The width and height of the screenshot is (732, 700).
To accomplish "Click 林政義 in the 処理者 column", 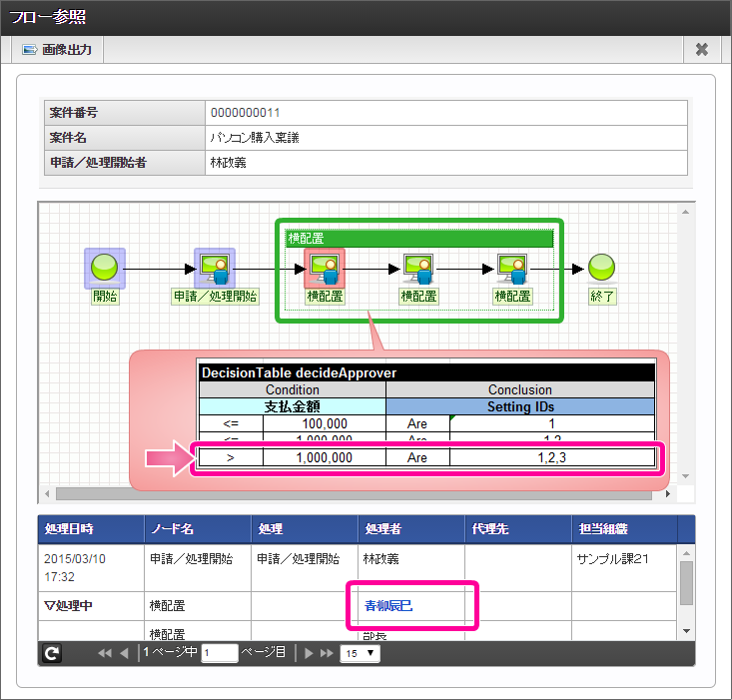I will pos(380,559).
